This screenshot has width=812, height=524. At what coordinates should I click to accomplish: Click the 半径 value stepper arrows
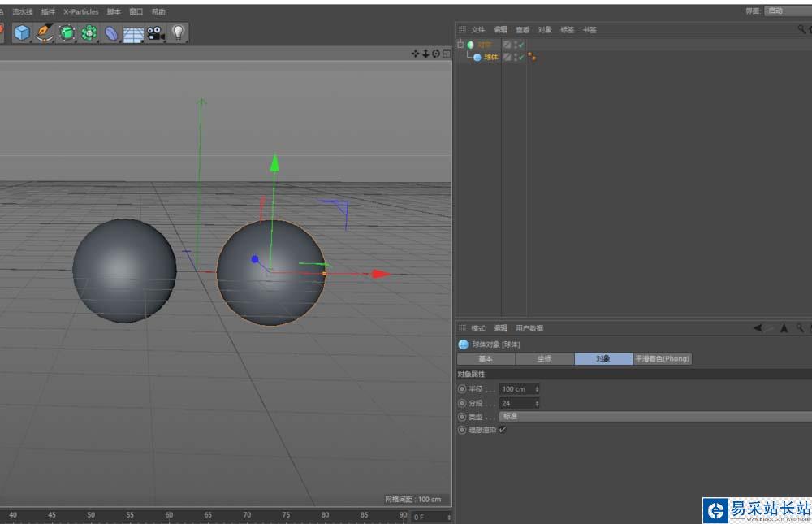pos(537,389)
